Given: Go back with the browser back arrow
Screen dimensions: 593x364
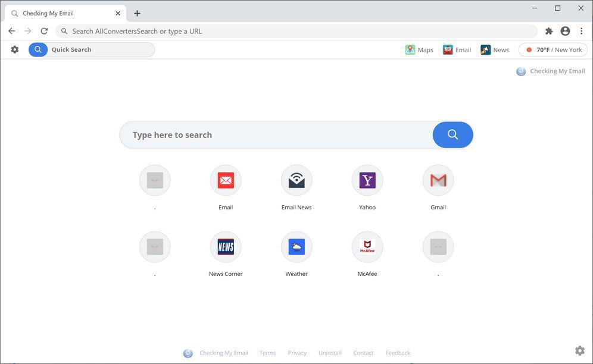Looking at the screenshot, I should click(x=12, y=31).
